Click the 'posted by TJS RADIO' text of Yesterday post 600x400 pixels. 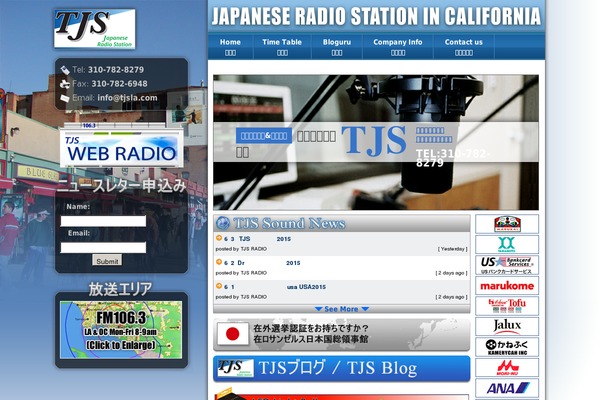(x=241, y=249)
